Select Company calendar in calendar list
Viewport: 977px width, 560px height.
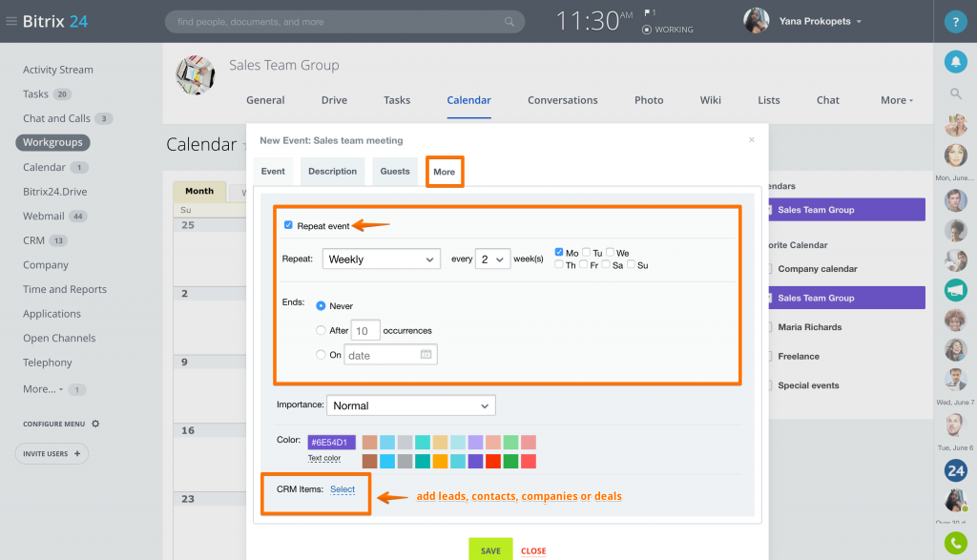point(817,269)
